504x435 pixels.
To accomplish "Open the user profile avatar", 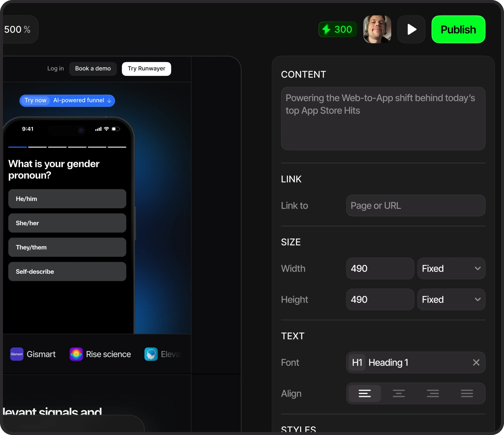I will (377, 29).
